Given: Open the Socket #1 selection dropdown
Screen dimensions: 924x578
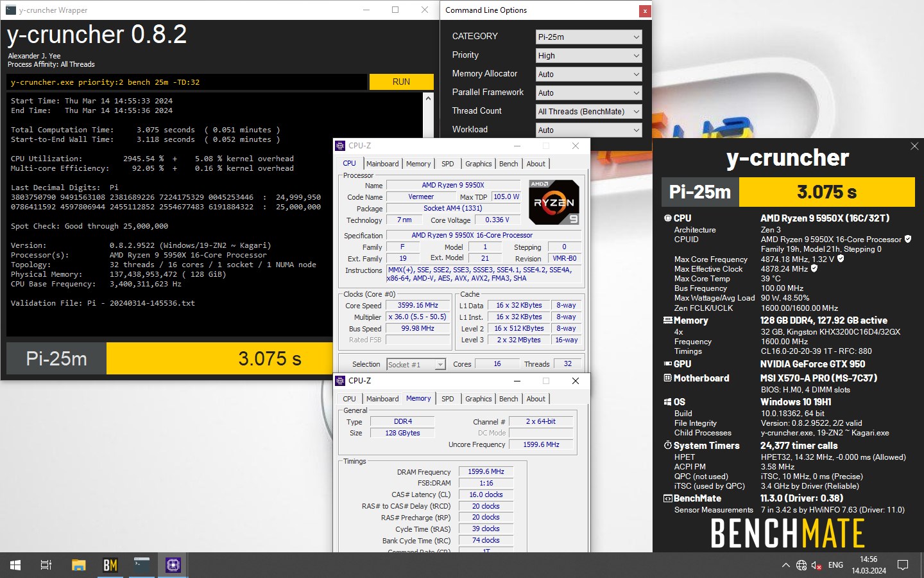Looking at the screenshot, I should tap(416, 364).
